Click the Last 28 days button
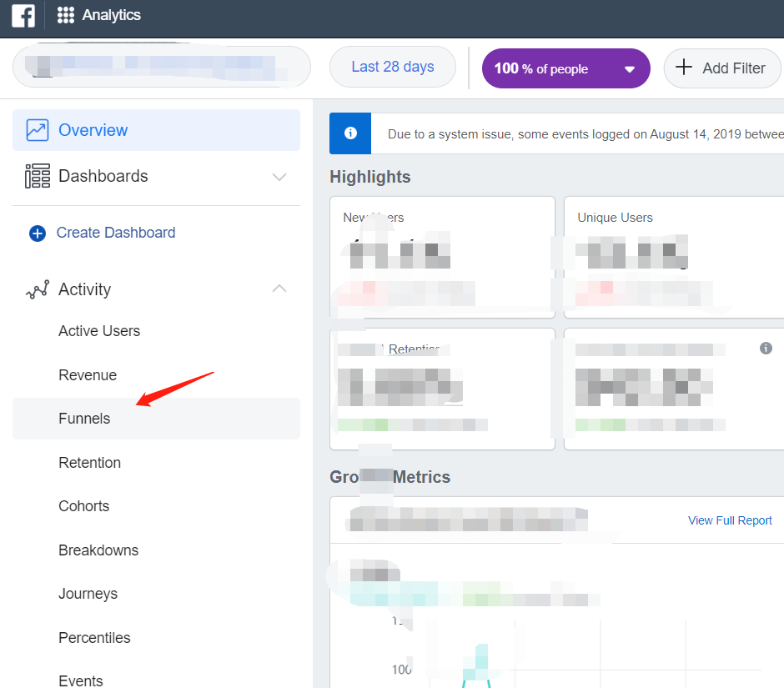Image resolution: width=784 pixels, height=688 pixels. pos(393,67)
